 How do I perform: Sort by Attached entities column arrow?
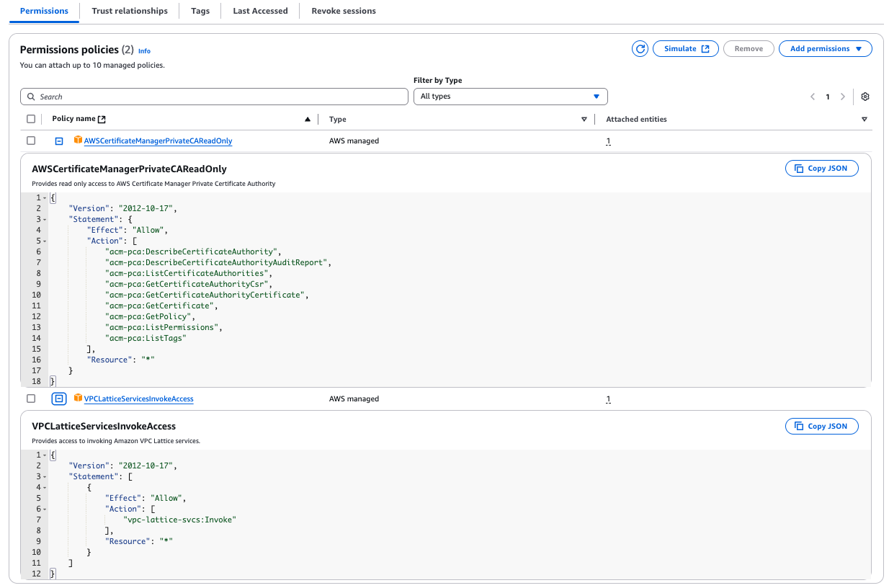click(865, 120)
